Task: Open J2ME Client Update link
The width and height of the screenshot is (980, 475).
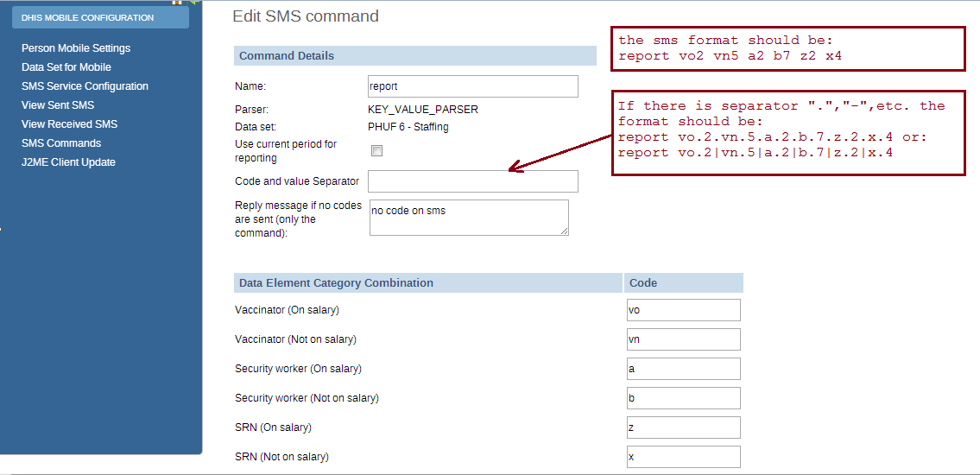Action: (68, 162)
